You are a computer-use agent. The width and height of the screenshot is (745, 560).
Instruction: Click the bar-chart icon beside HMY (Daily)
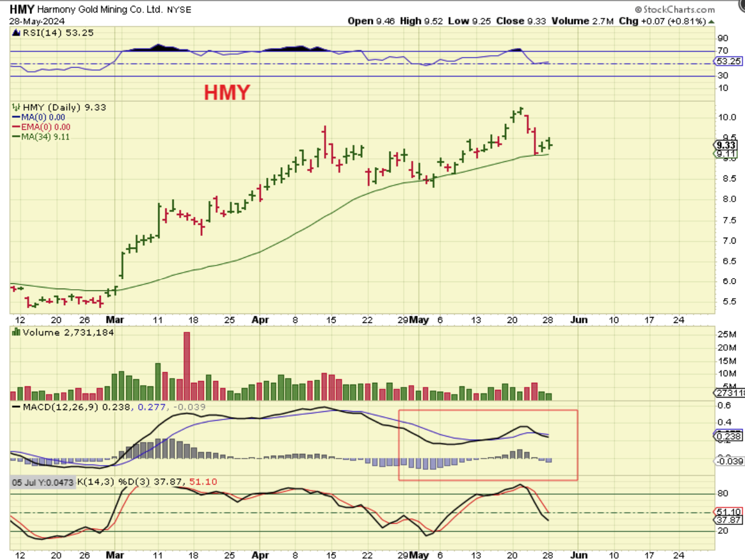16,107
